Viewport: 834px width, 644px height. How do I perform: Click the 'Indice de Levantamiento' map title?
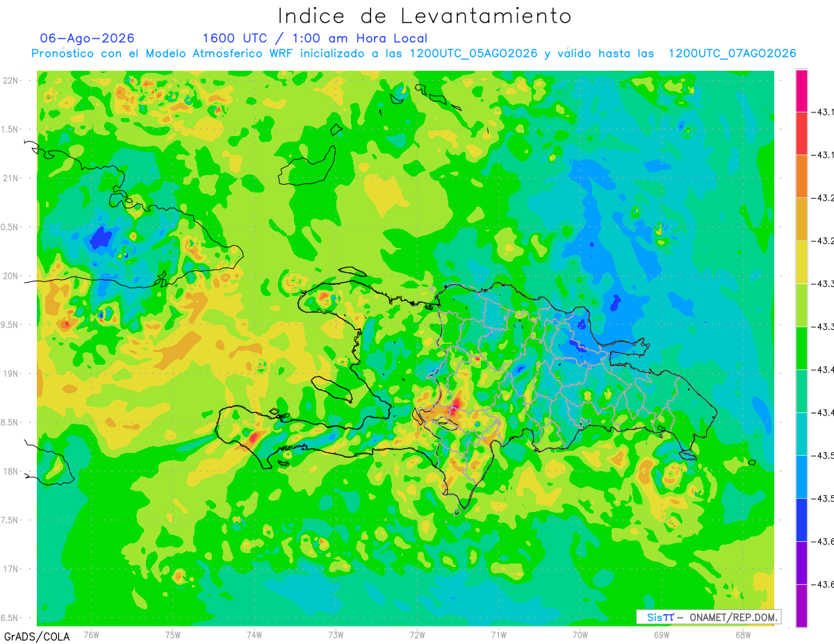click(x=425, y=16)
